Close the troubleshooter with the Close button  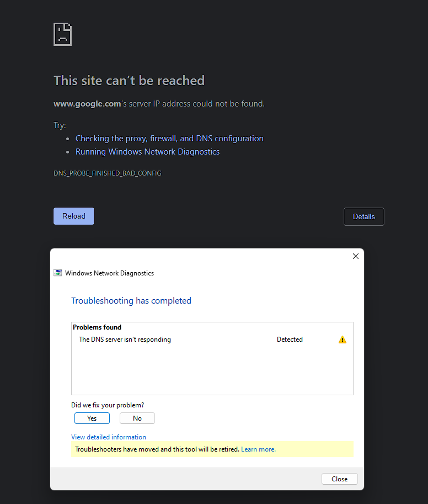click(x=339, y=479)
